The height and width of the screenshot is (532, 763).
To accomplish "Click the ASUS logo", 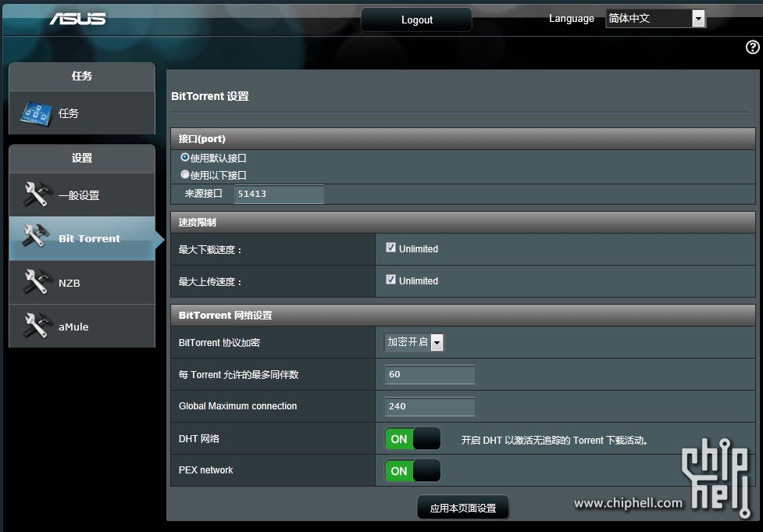I will tap(77, 19).
